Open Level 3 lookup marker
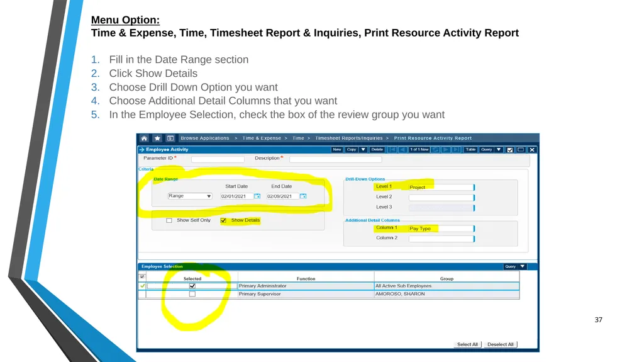Screen dimensions: 644x362 coord(474,208)
